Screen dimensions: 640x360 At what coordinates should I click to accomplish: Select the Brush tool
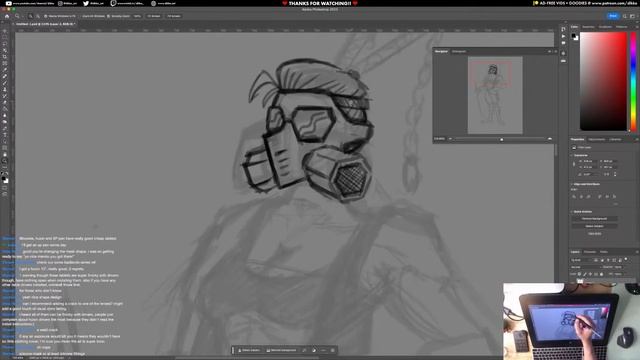(5, 83)
